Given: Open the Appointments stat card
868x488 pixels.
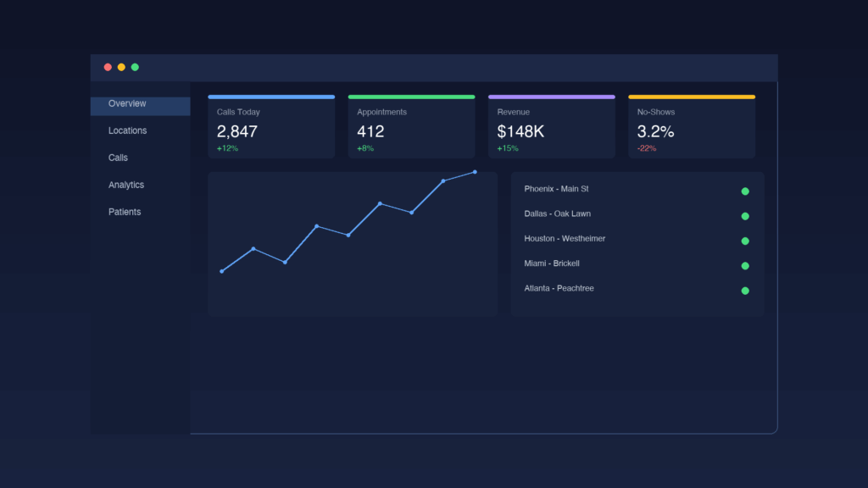Looking at the screenshot, I should [x=411, y=127].
